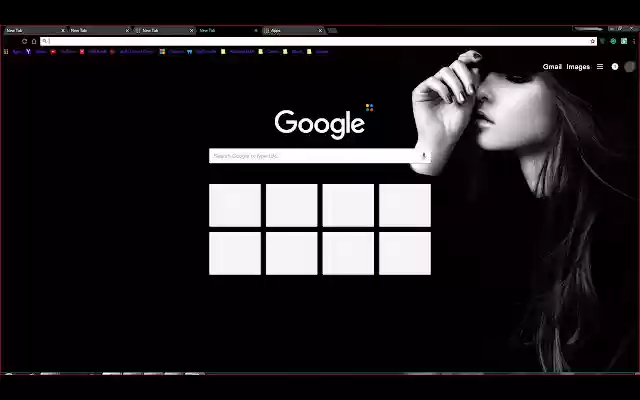Open the red YouTube bookmark icon
The height and width of the screenshot is (400, 640).
coord(53,52)
